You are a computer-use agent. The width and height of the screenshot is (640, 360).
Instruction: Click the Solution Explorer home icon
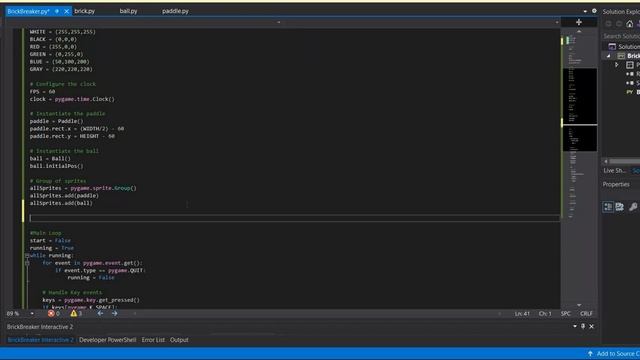[x=630, y=24]
